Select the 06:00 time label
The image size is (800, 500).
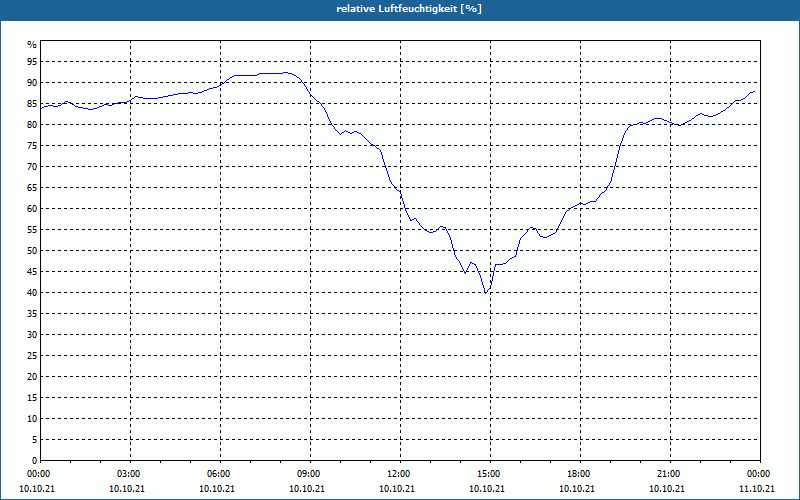pyautogui.click(x=220, y=474)
